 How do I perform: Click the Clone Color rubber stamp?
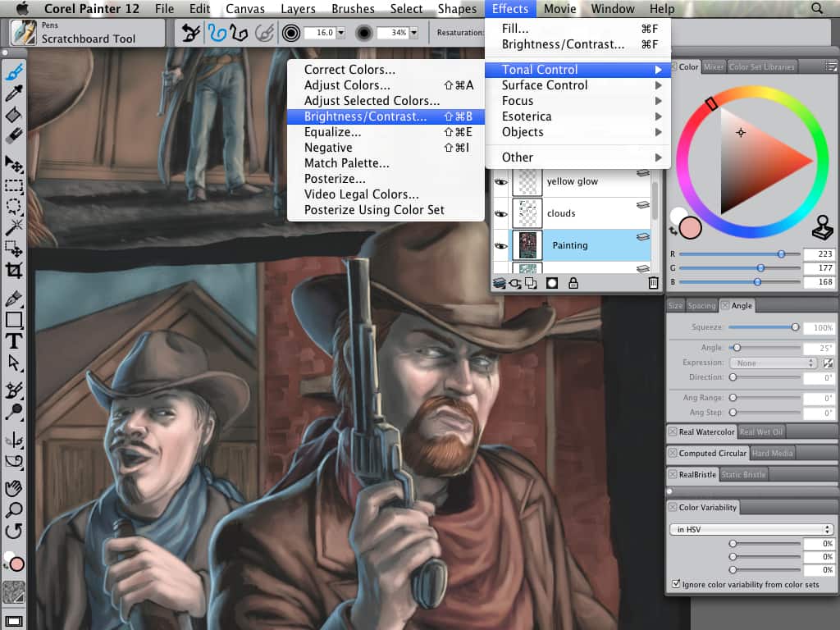point(822,227)
